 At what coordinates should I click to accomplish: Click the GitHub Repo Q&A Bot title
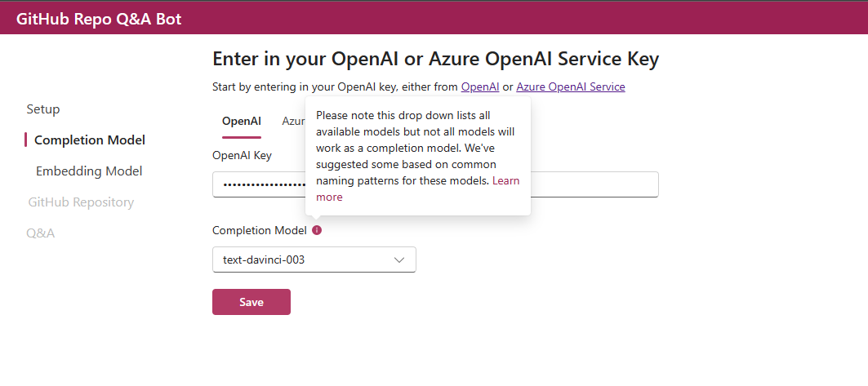coord(99,20)
